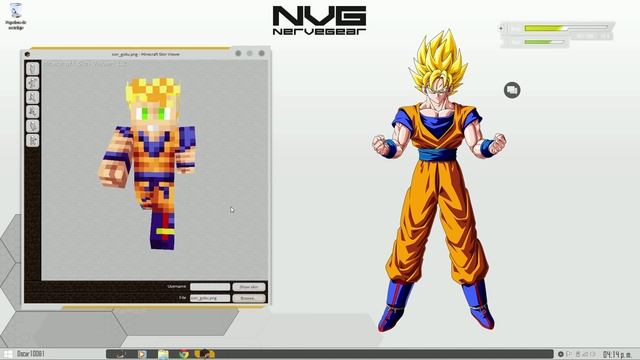Select the fourth pose icon in Skin Viewer sidebar

coord(33,112)
